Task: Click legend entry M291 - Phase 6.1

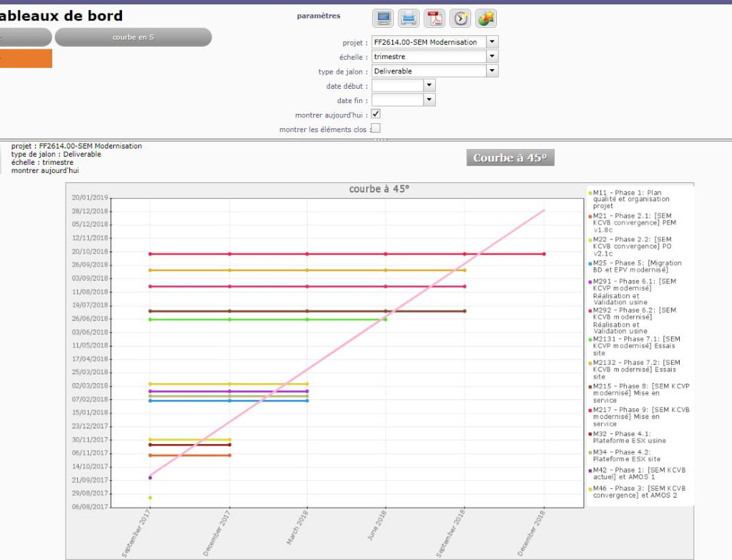Action: [632, 292]
